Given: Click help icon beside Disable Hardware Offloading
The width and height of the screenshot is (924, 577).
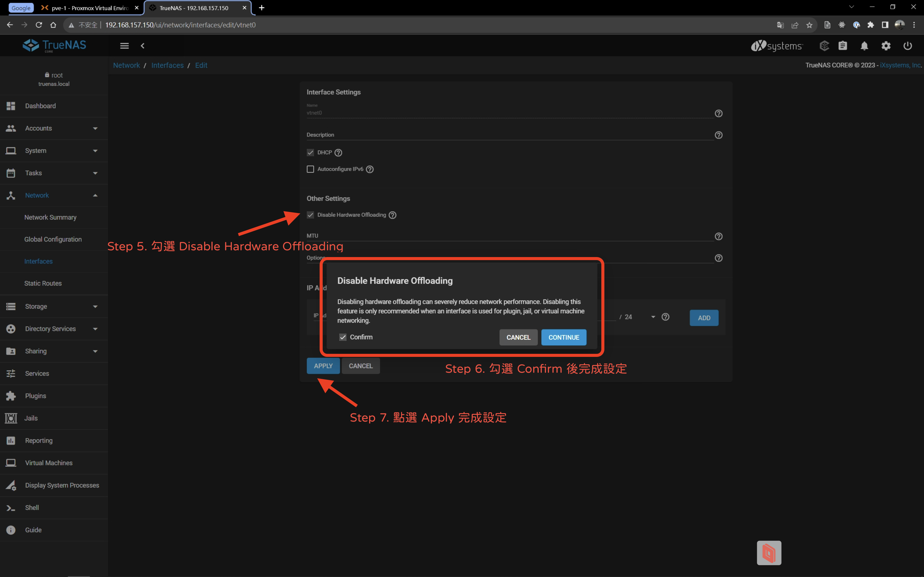Looking at the screenshot, I should [x=393, y=215].
